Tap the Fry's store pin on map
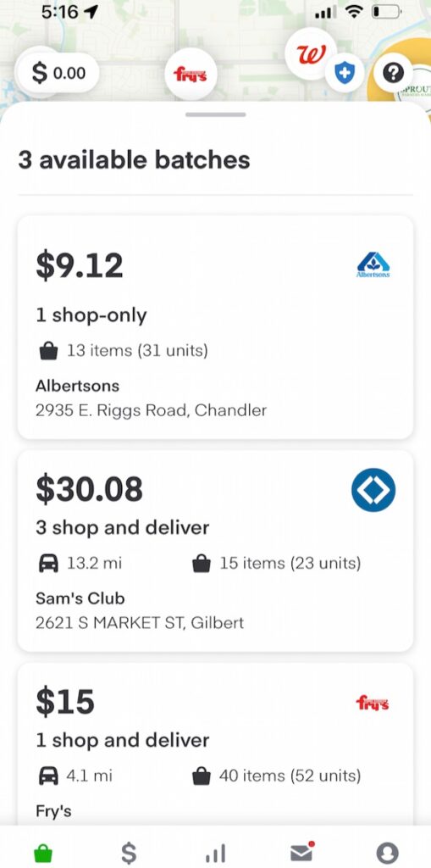Screen dimensions: 431x868 pyautogui.click(x=191, y=75)
